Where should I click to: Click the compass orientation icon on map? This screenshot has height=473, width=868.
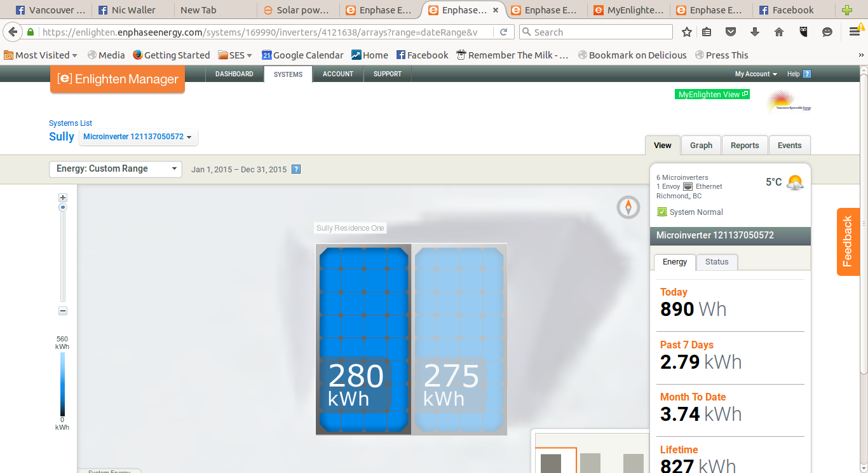628,207
